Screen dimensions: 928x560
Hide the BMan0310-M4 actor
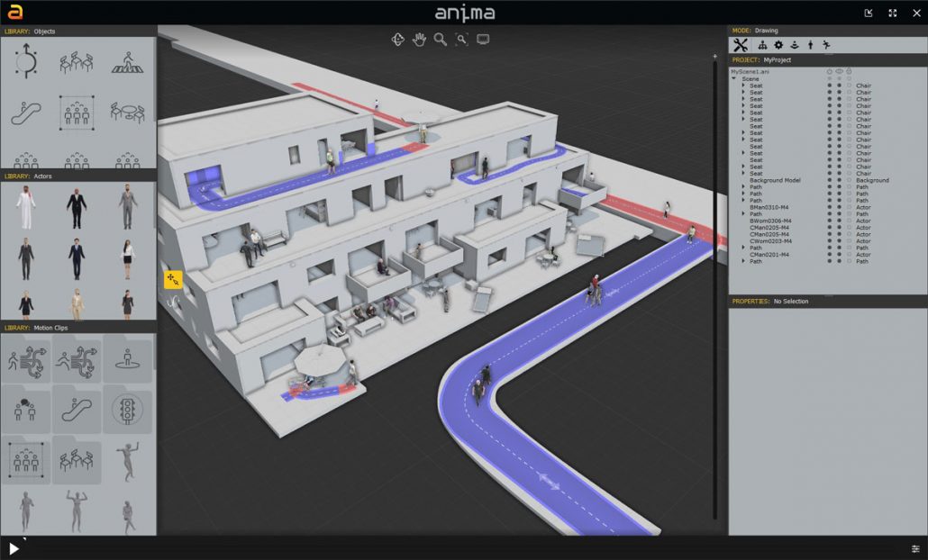pos(839,208)
